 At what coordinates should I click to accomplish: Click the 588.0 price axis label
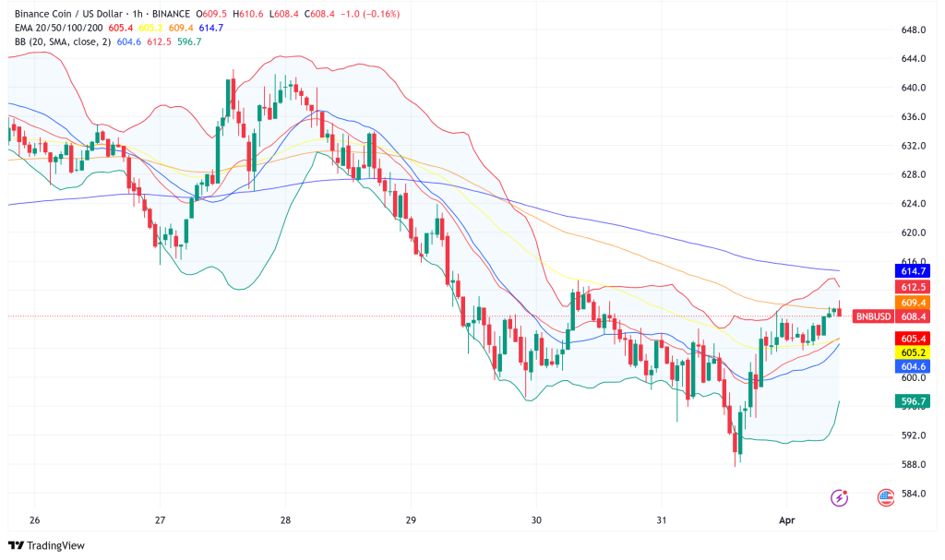(913, 464)
